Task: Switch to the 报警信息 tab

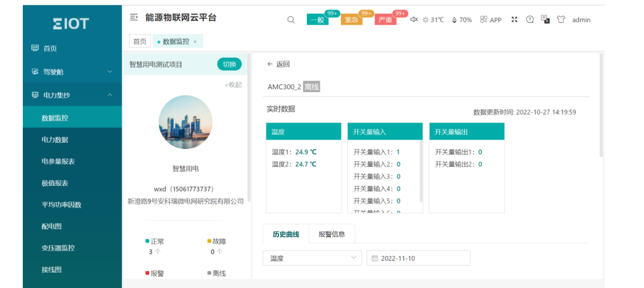Action: pos(332,234)
